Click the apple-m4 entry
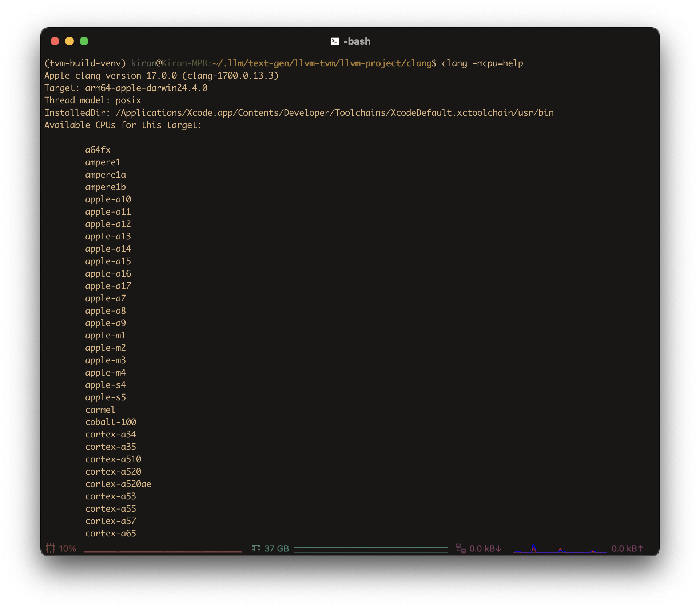 pyautogui.click(x=106, y=373)
